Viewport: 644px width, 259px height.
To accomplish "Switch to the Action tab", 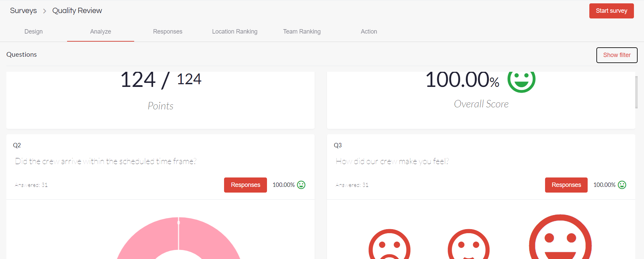I will coord(369,32).
